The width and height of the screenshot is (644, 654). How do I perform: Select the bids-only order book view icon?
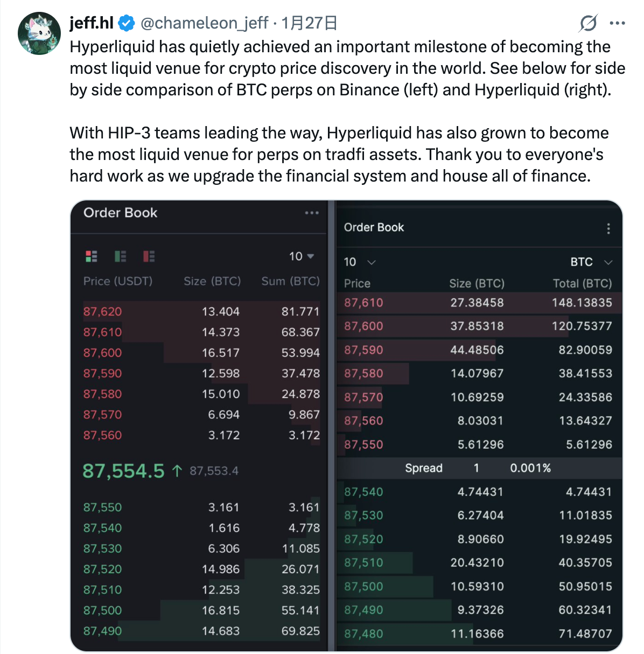tap(120, 256)
